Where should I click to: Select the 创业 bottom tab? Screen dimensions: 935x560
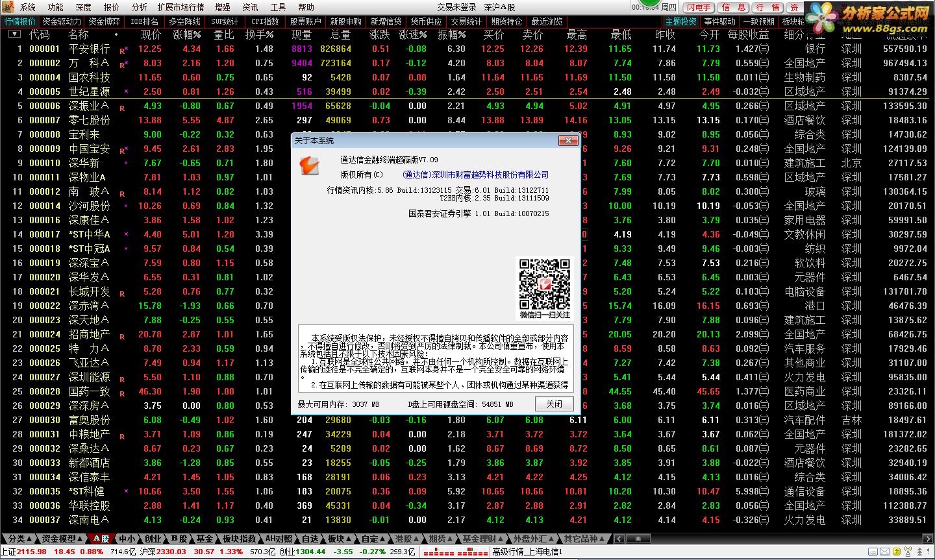(x=153, y=539)
